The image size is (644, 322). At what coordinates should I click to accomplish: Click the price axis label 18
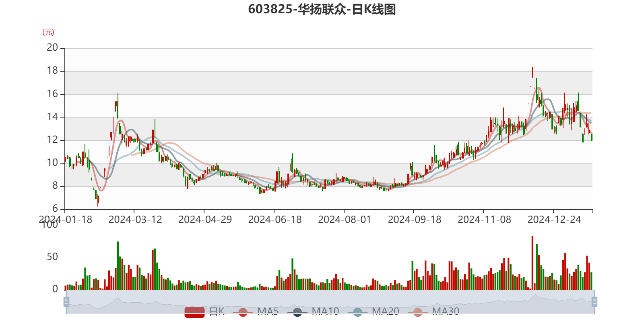pyautogui.click(x=52, y=70)
